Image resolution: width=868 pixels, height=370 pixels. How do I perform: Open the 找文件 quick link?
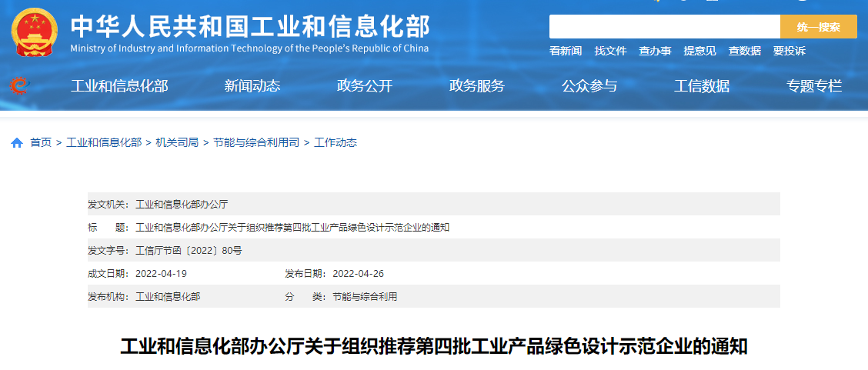coord(610,51)
